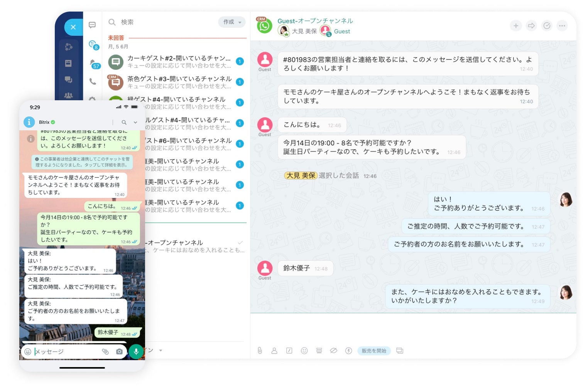Click green microphone button on phone

[136, 351]
